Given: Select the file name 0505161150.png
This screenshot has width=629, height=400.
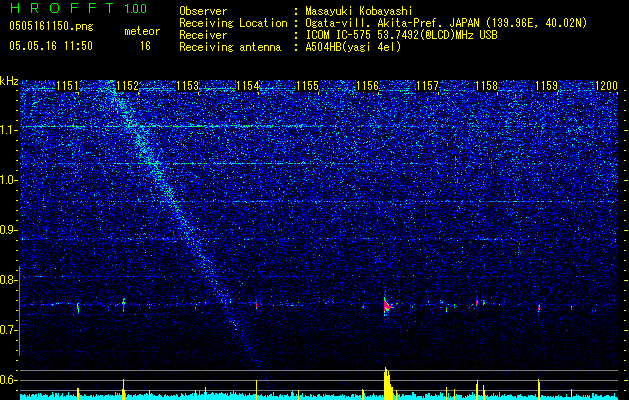Looking at the screenshot, I should pos(51,27).
